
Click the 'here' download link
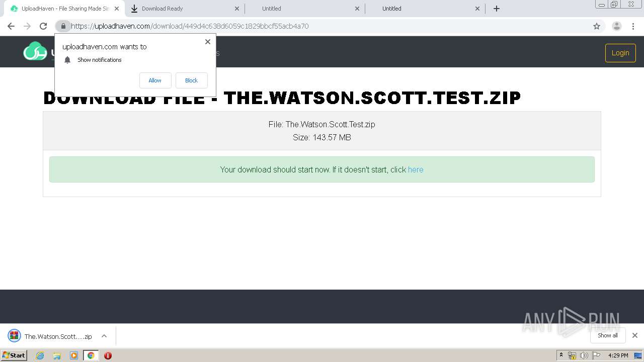click(x=416, y=169)
